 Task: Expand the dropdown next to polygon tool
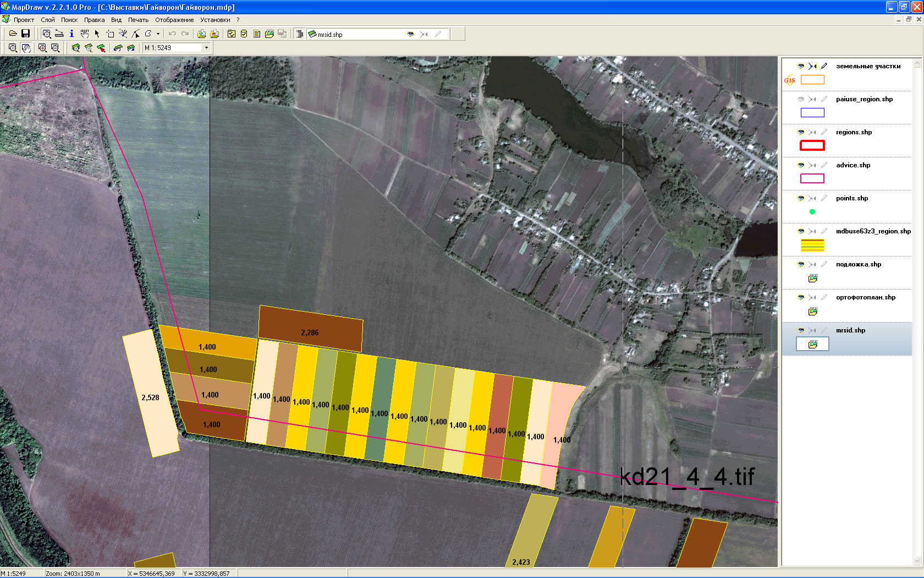158,34
